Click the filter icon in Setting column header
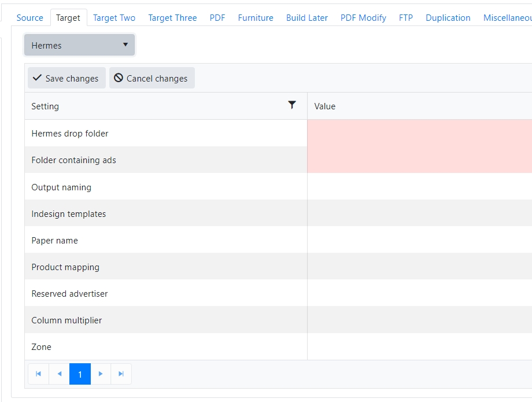 tap(292, 105)
